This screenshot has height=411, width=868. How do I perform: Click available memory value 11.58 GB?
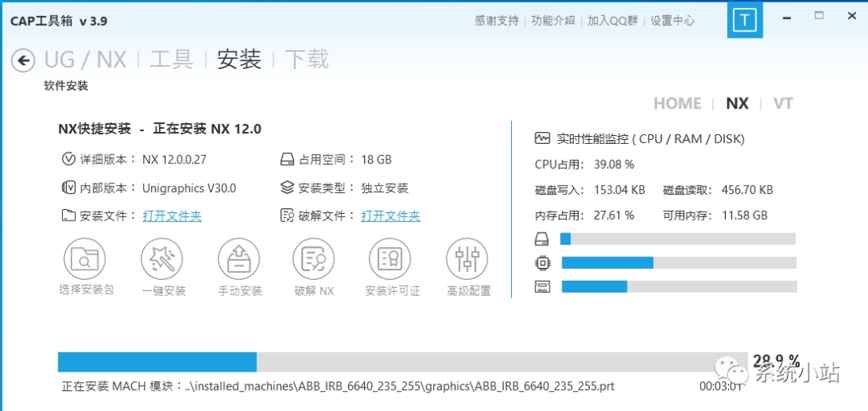point(744,216)
